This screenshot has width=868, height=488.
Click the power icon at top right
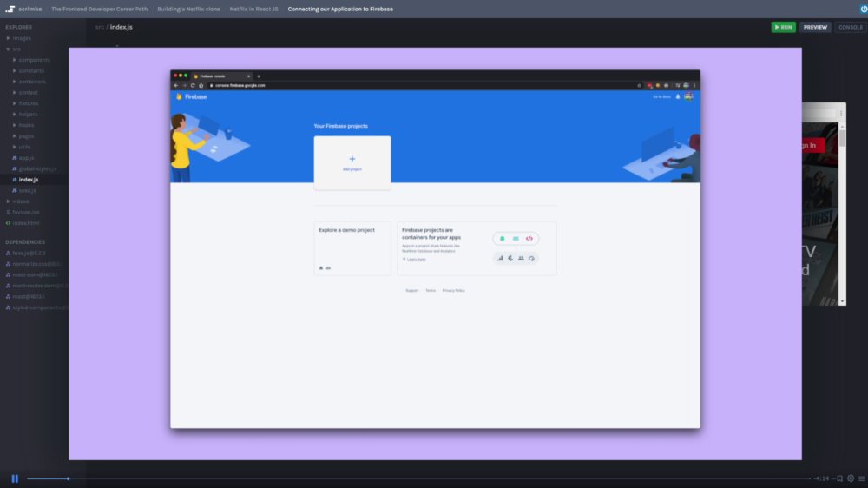(x=863, y=9)
